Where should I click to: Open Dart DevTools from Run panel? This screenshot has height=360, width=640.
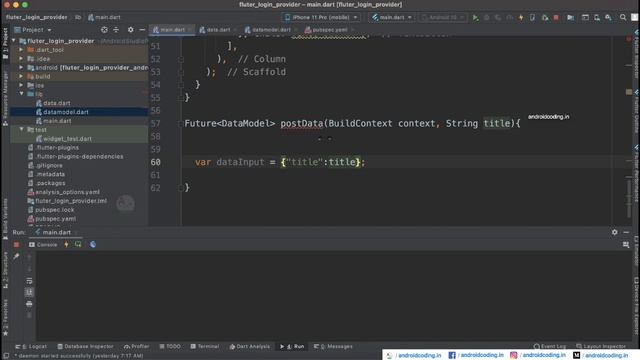click(93, 244)
